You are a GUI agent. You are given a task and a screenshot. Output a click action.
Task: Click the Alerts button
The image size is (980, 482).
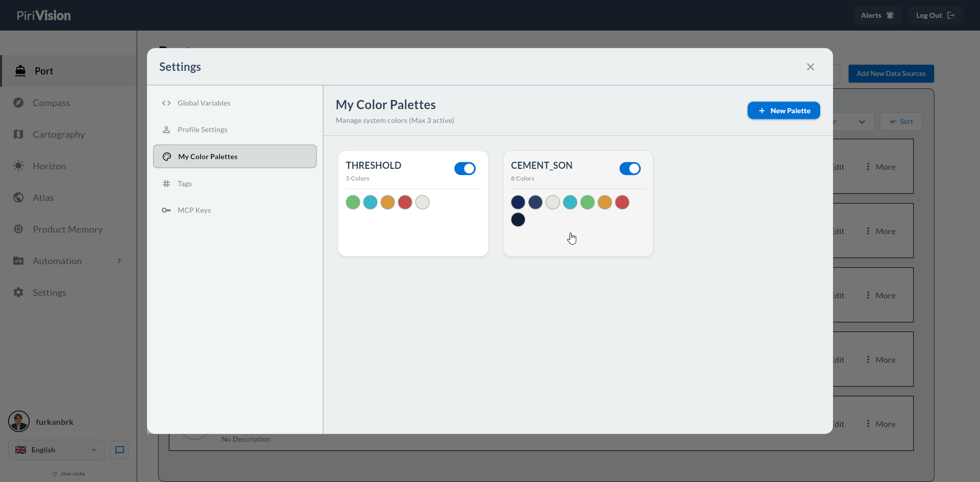tap(877, 15)
